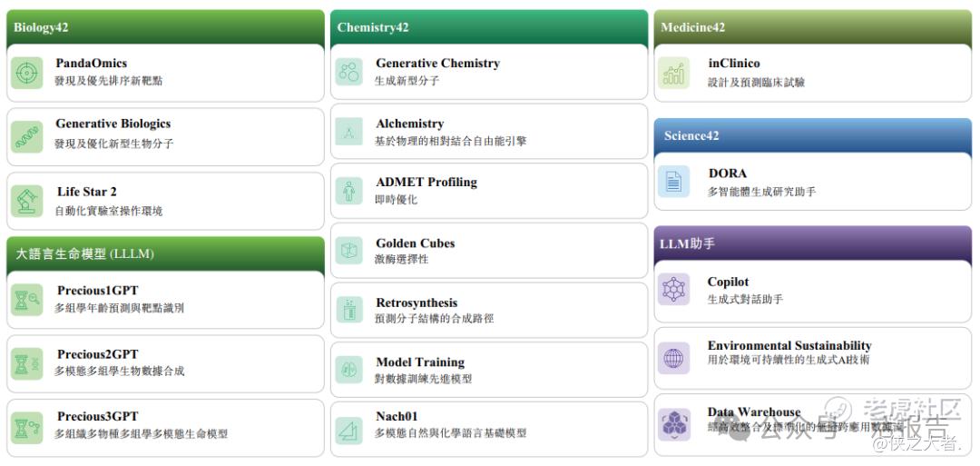
Task: Click the Precious2GPT title
Action: pyautogui.click(x=97, y=354)
